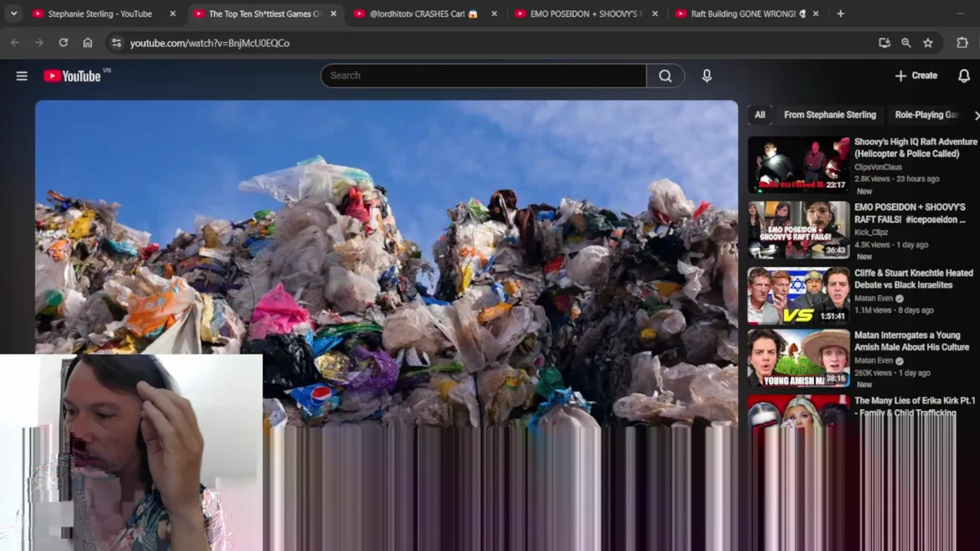Image resolution: width=980 pixels, height=551 pixels.
Task: Switch to @lordhitotv CRASHES Carl tab
Action: click(425, 14)
